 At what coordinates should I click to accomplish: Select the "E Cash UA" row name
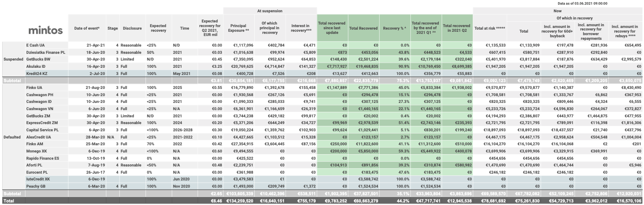36,44
